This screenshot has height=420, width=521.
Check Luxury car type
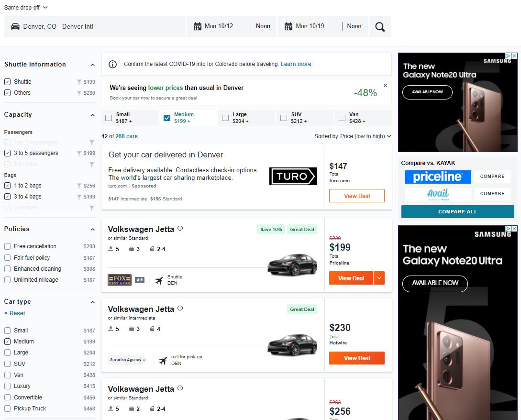coord(7,386)
